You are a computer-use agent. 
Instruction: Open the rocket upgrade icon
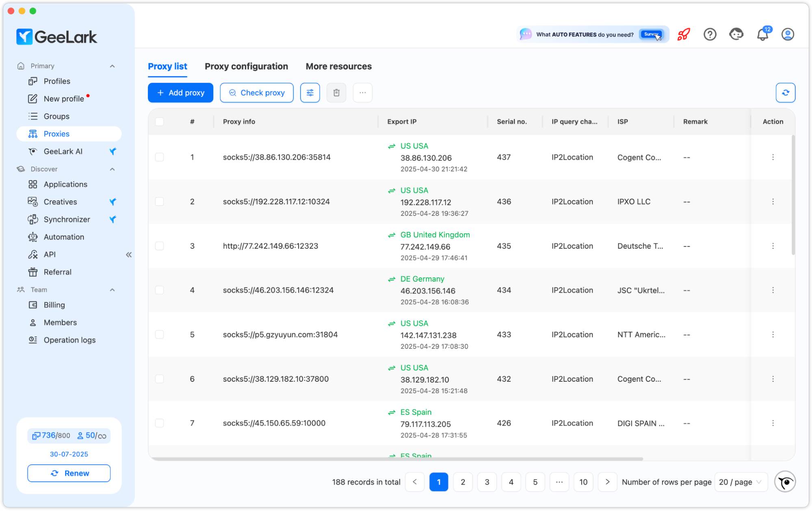(x=684, y=35)
